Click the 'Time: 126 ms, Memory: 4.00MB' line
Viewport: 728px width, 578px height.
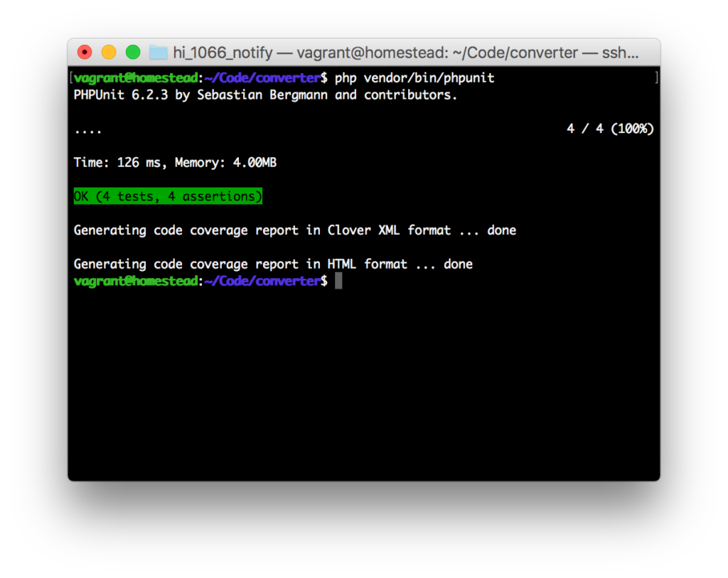pyautogui.click(x=175, y=163)
